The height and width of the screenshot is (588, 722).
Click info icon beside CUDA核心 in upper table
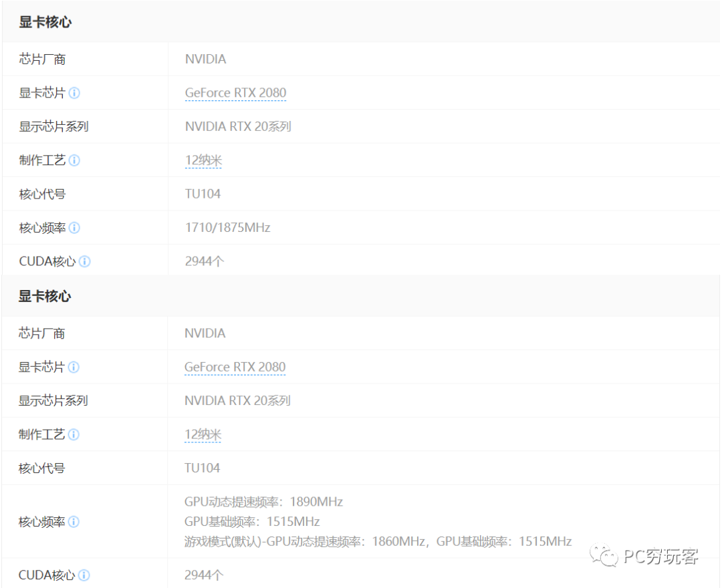[85, 261]
